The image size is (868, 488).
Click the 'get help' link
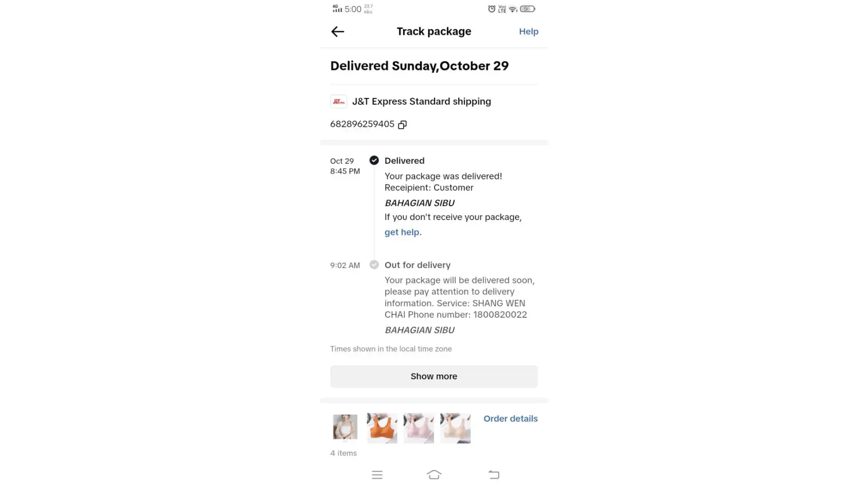402,232
